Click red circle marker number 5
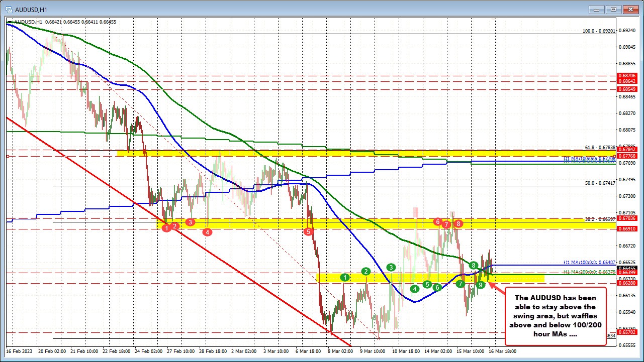The width and height of the screenshot is (644, 362). (308, 231)
